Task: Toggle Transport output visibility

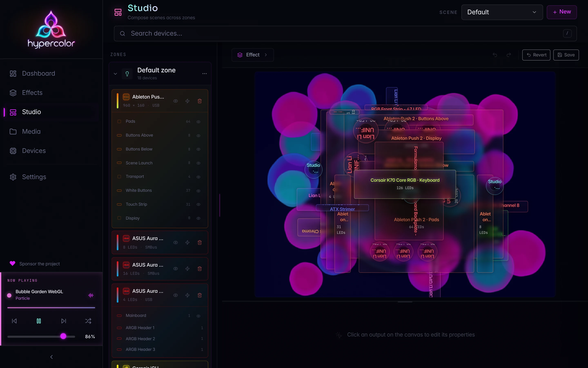Action: (x=198, y=177)
